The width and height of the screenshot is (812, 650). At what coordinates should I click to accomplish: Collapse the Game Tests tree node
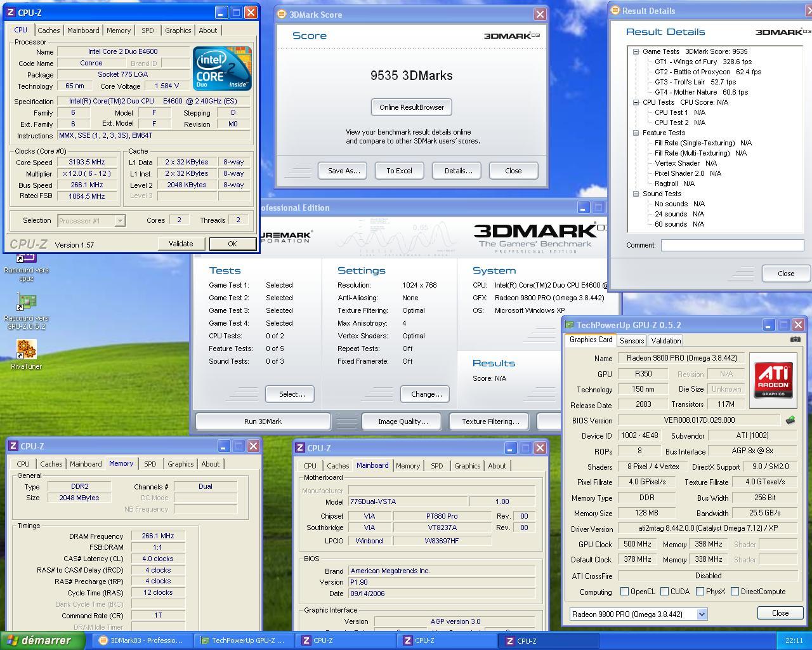coord(636,51)
